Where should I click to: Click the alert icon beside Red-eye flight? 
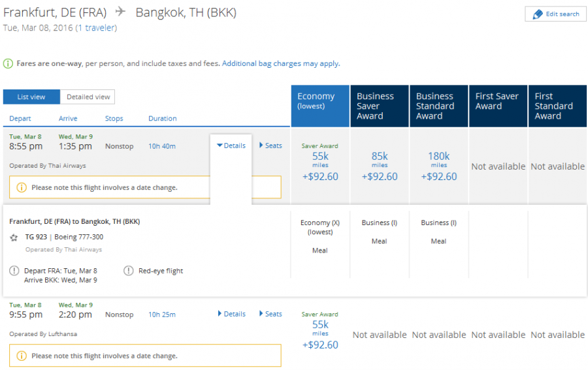click(129, 271)
